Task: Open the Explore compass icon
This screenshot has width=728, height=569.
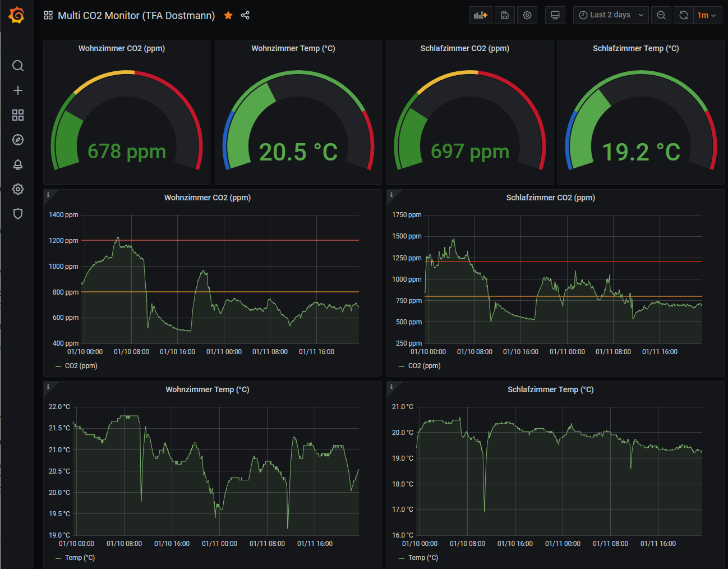Action: click(18, 140)
